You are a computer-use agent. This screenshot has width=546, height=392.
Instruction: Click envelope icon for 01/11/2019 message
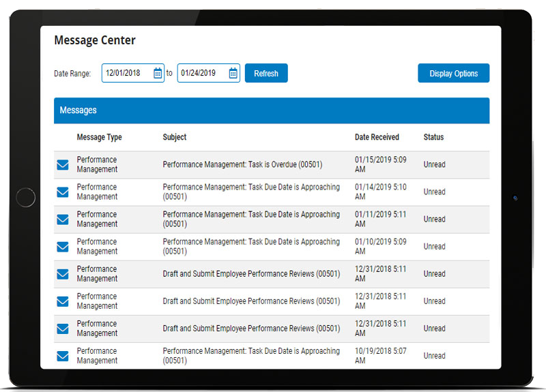pyautogui.click(x=63, y=220)
